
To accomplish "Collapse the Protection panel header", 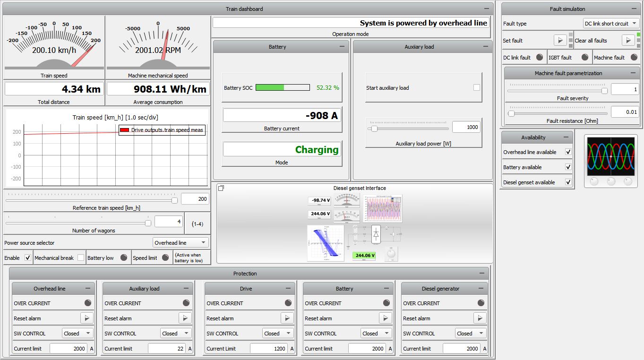I will [x=481, y=274].
